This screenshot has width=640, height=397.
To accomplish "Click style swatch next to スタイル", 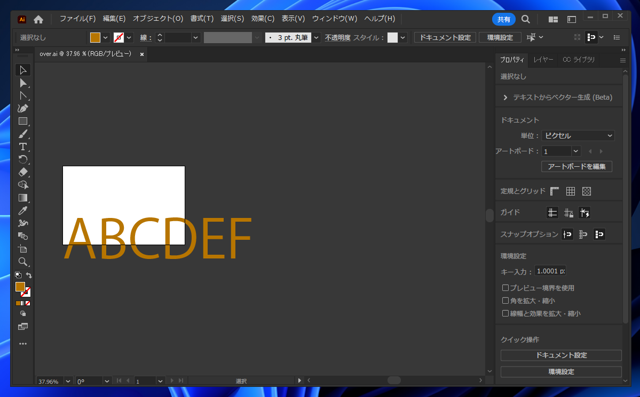I will (x=392, y=38).
